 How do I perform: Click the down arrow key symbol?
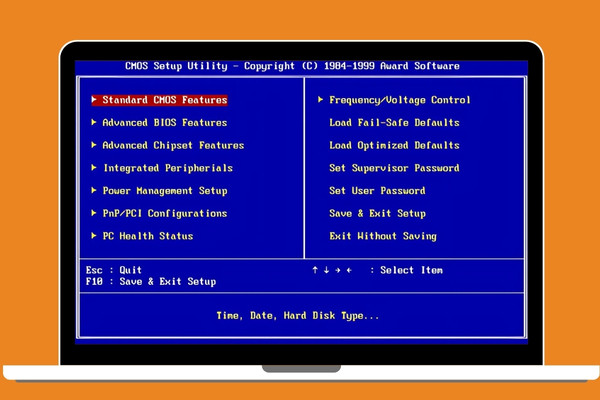[326, 270]
